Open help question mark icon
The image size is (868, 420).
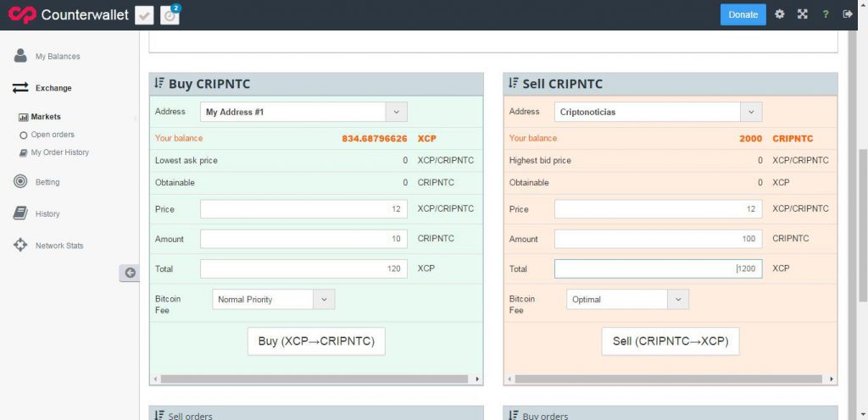[x=826, y=14]
